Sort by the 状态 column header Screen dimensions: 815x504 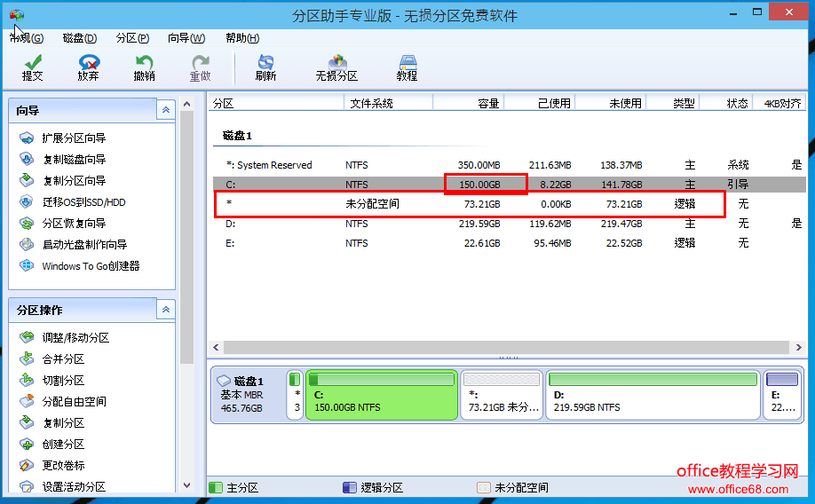coord(726,104)
